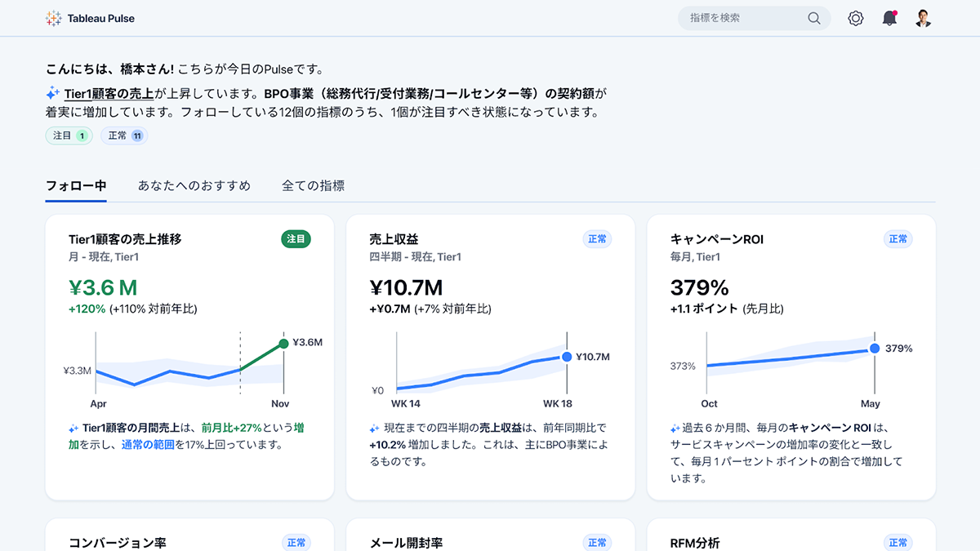The image size is (980, 551).
Task: Click the 通常の範囲 link in insight text
Action: point(148,445)
